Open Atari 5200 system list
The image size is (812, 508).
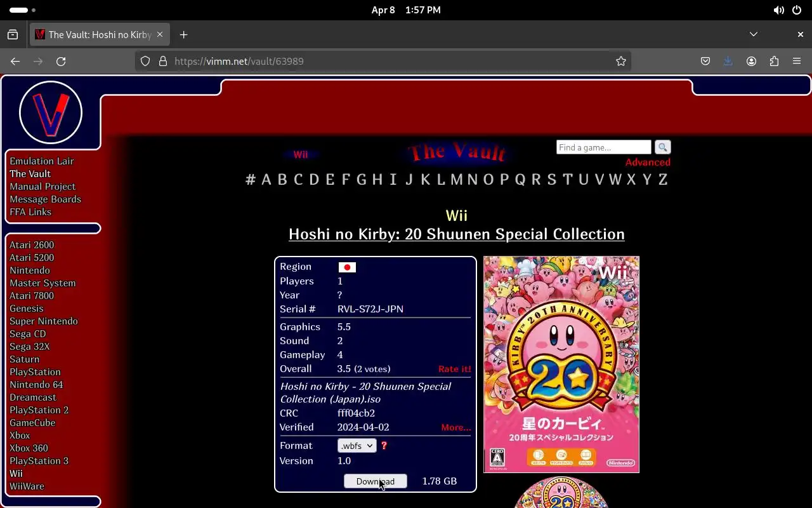32,258
